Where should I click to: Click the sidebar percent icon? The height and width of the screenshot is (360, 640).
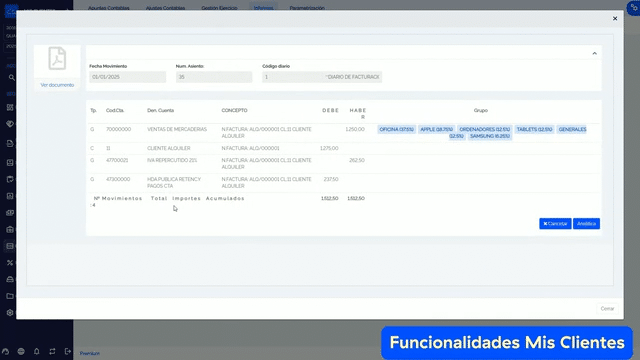[x=10, y=263]
